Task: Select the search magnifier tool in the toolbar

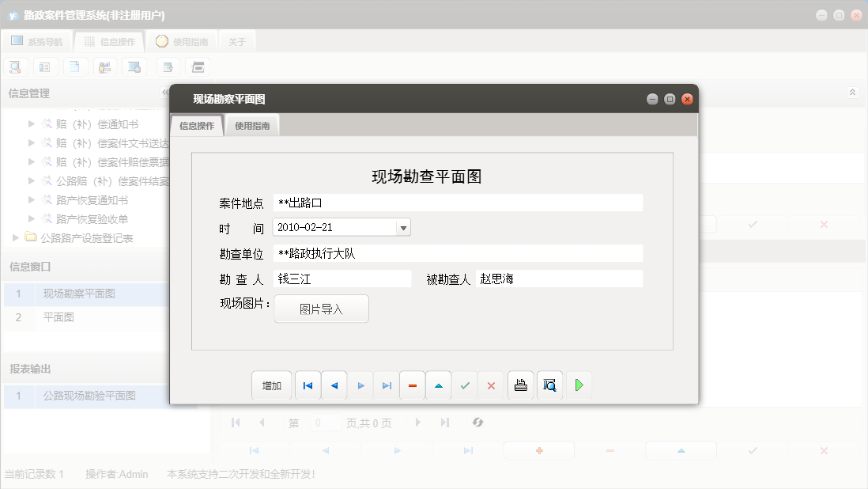Action: pyautogui.click(x=15, y=66)
